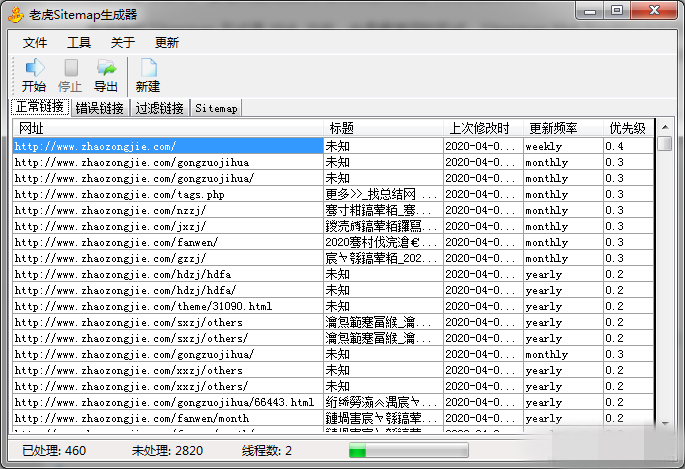Sort by the 网址 column header
Screen dimensions: 685x469
click(168, 128)
